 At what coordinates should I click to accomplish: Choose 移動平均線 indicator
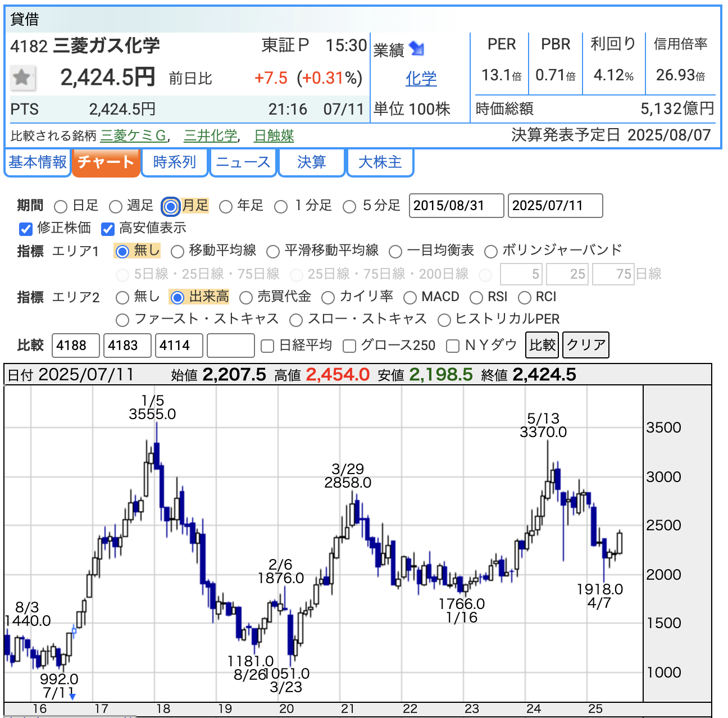tap(178, 251)
